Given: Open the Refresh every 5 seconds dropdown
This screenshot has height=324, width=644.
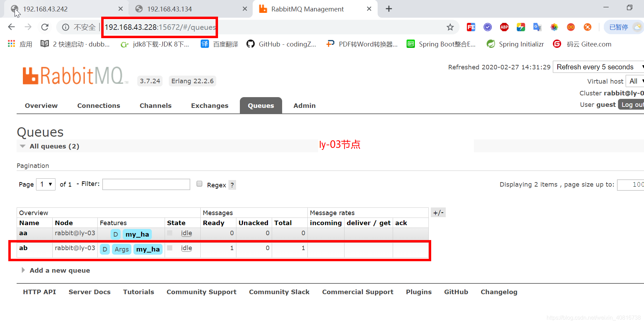Looking at the screenshot, I should (x=599, y=67).
